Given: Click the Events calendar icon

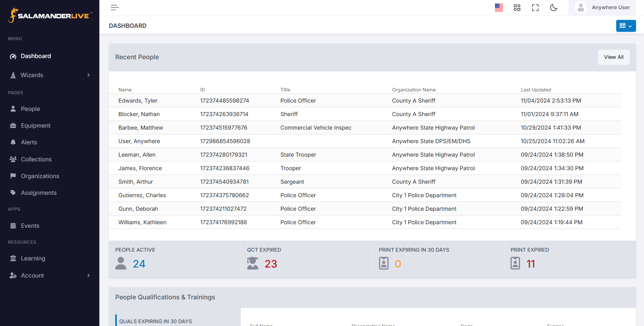Looking at the screenshot, I should tap(13, 225).
